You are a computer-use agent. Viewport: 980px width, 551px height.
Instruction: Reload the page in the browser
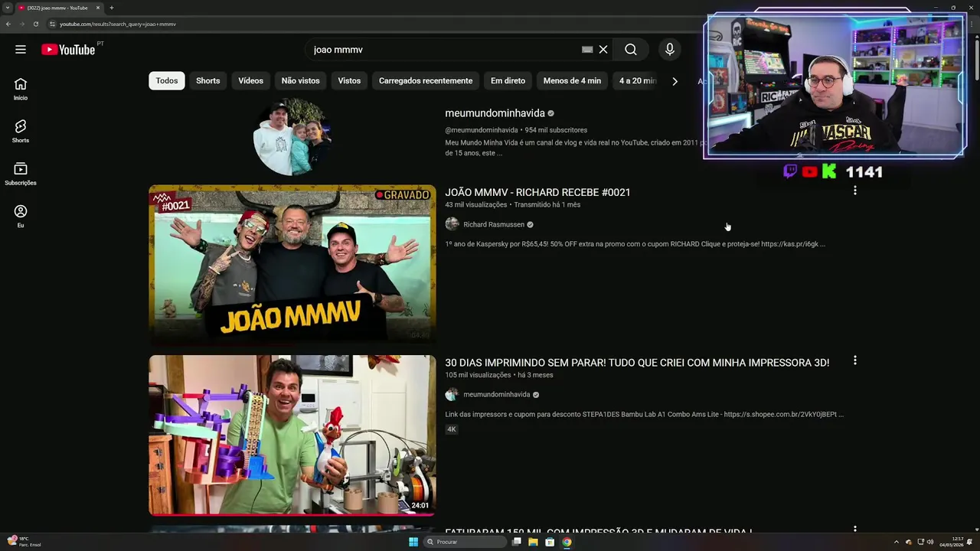click(x=36, y=24)
